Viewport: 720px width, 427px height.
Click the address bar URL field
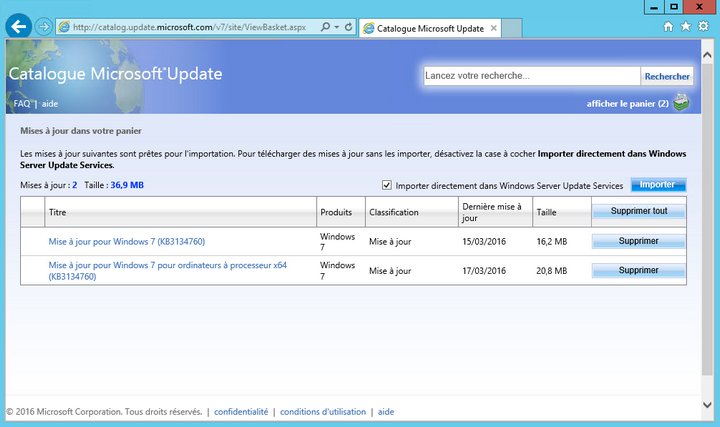[x=190, y=27]
